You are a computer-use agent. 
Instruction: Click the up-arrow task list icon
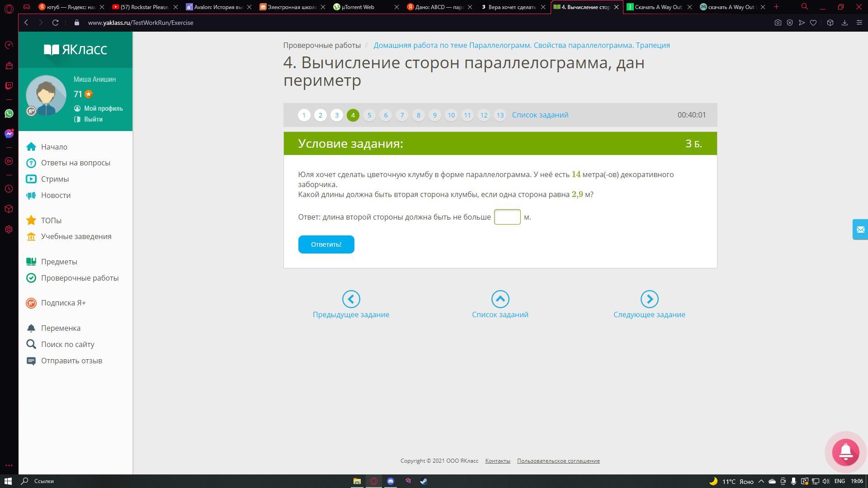pyautogui.click(x=500, y=299)
